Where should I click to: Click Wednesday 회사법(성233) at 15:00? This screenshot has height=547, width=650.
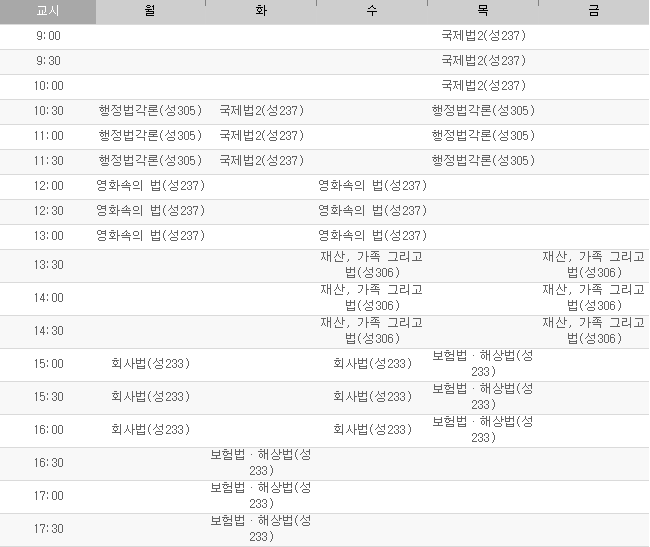point(372,363)
